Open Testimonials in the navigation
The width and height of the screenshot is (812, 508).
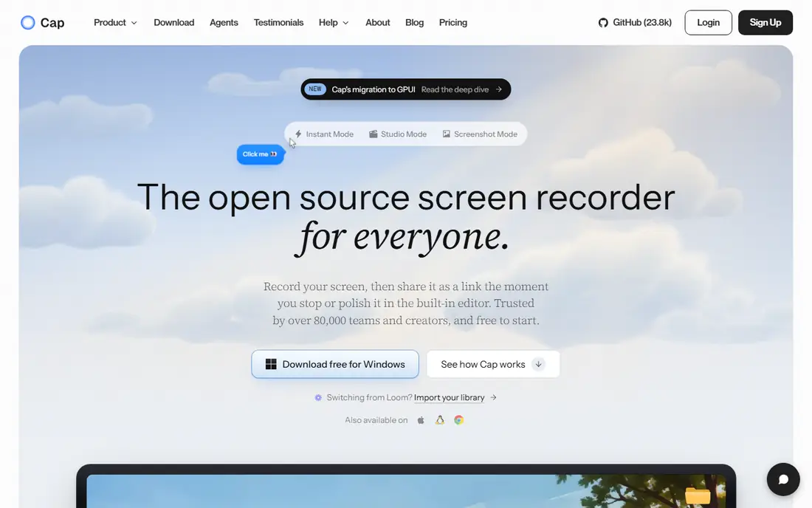pyautogui.click(x=278, y=23)
